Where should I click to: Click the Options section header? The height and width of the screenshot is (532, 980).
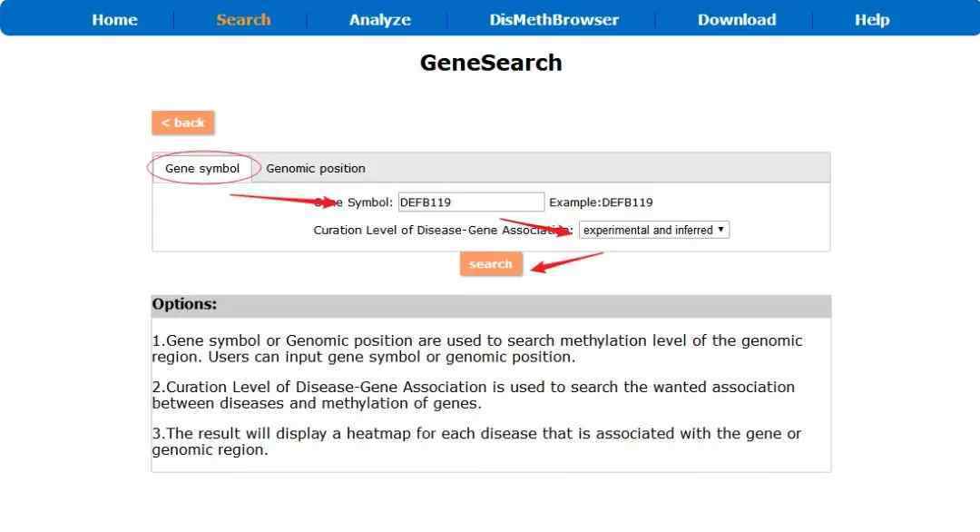pos(185,305)
